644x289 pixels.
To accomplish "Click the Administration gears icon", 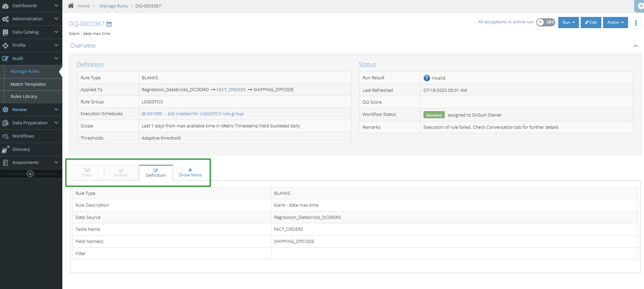I will click(x=5, y=19).
